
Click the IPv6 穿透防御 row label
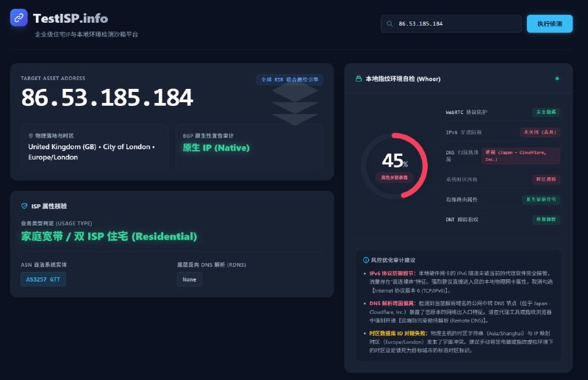click(464, 132)
